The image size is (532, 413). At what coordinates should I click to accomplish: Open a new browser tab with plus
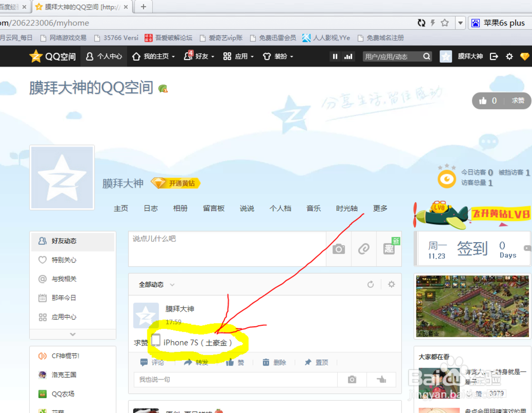[x=144, y=7]
